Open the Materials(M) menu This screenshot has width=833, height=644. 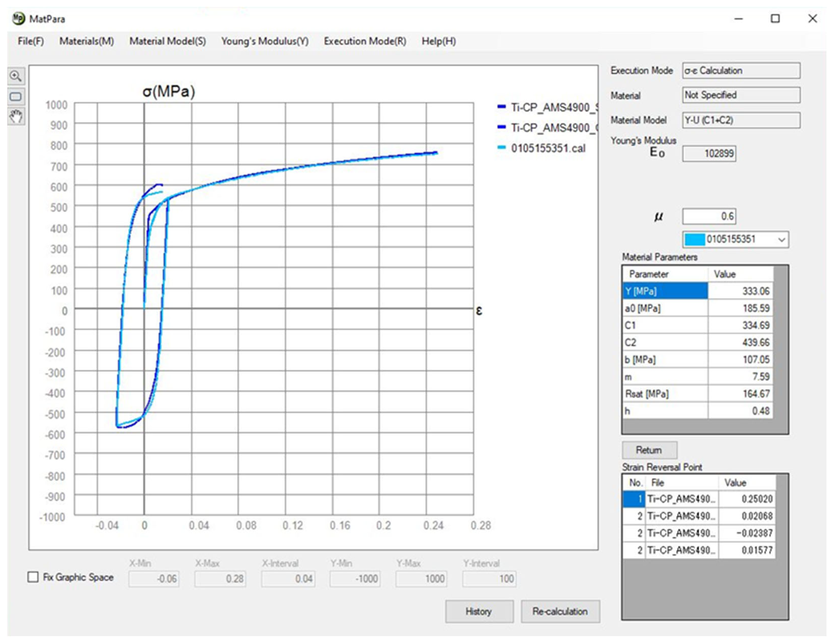[x=87, y=41]
